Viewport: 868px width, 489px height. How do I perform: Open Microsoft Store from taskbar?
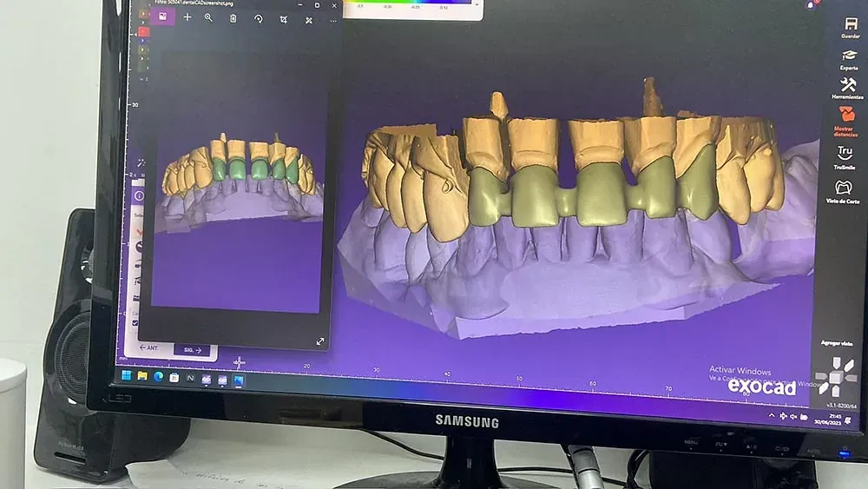point(174,378)
